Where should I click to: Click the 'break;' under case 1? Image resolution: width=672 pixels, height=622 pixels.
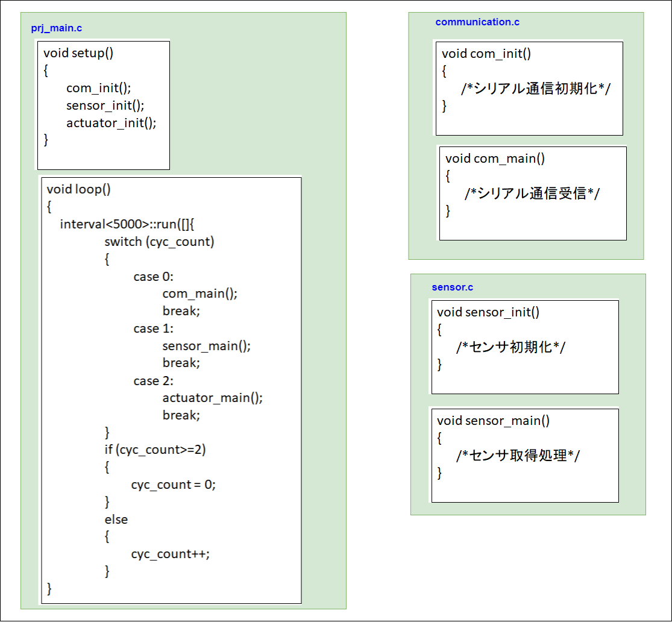[x=181, y=363]
